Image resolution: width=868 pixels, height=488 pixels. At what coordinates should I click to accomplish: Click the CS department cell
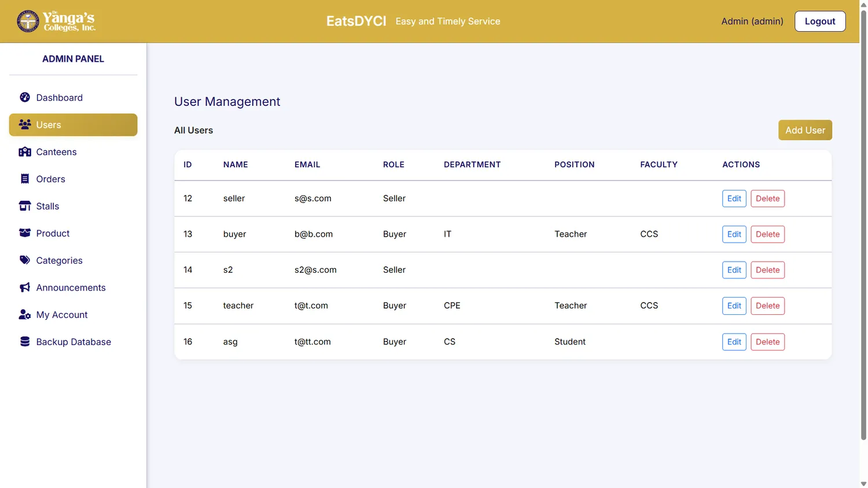click(450, 342)
